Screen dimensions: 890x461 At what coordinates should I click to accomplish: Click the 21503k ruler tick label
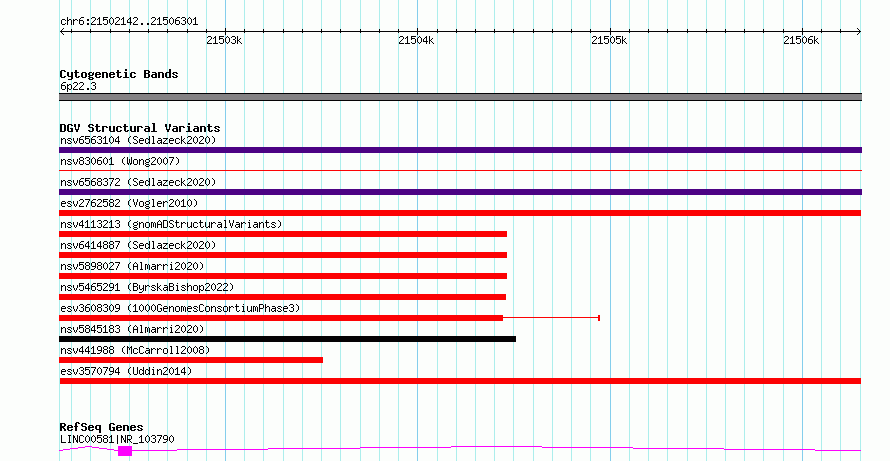point(224,40)
